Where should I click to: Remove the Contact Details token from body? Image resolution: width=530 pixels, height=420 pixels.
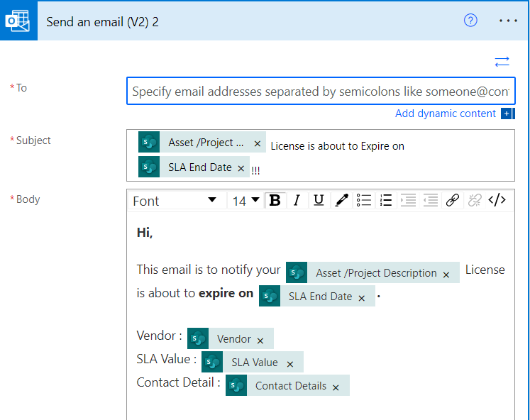[x=336, y=387]
